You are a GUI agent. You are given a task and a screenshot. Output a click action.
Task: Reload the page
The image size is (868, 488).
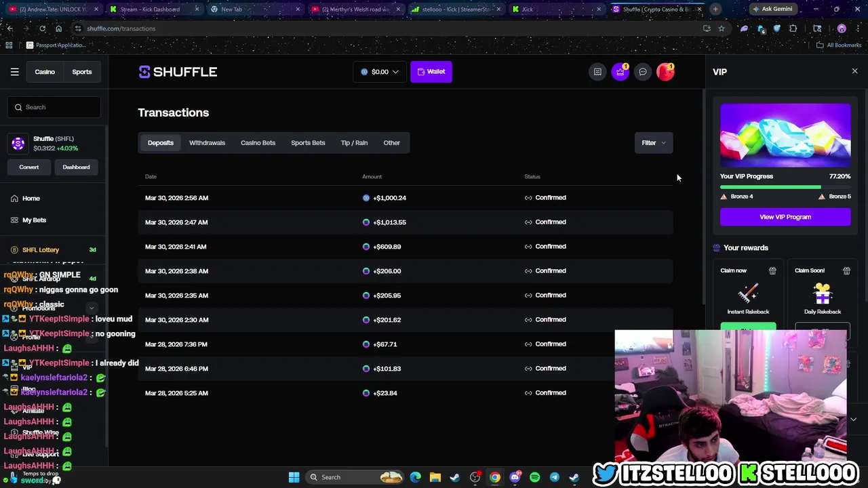[42, 28]
